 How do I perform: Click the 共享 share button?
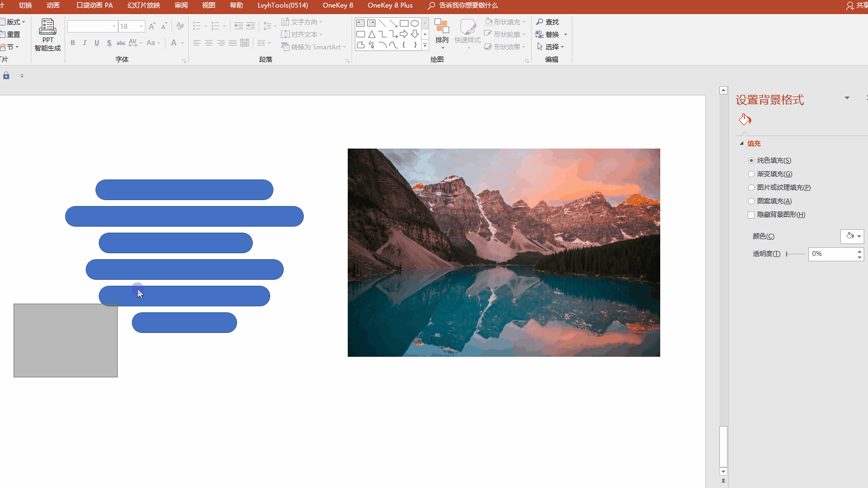coord(857,5)
